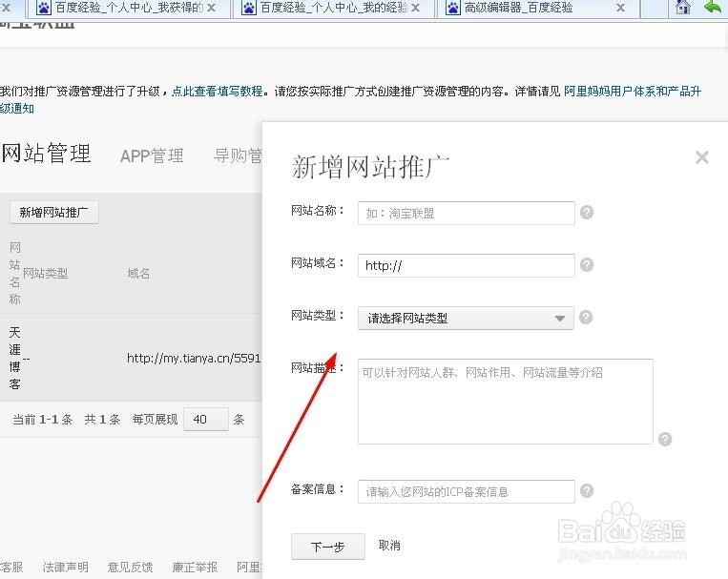Close the 我的经验 Baidu tab
This screenshot has height=579, width=728.
(416, 8)
